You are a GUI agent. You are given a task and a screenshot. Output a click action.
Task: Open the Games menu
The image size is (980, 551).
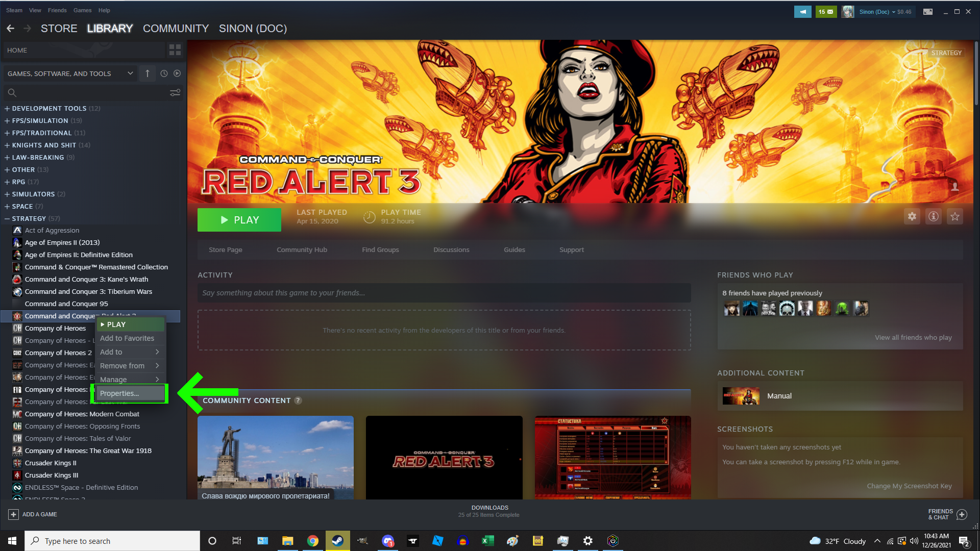pos(82,10)
